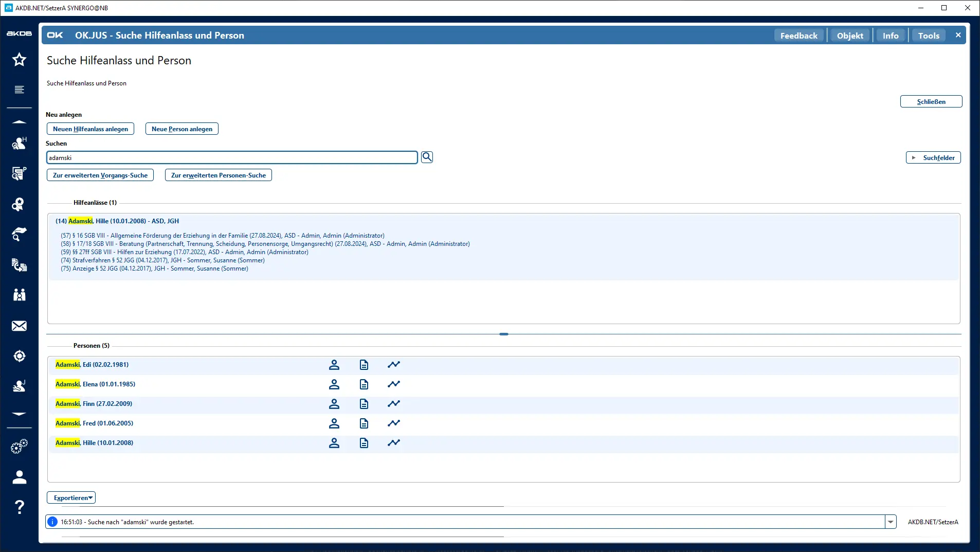Image resolution: width=980 pixels, height=552 pixels.
Task: Open chart line icon for Adamski, Finn
Action: coord(394,404)
